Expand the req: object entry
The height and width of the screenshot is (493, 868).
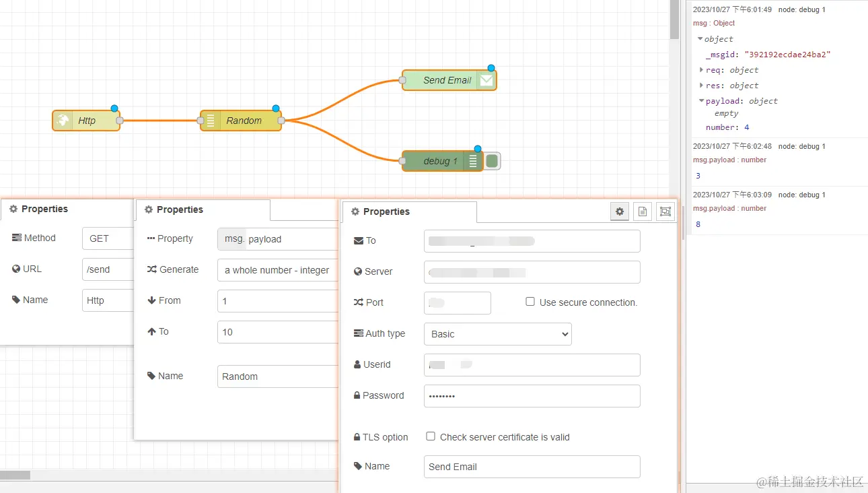click(701, 70)
